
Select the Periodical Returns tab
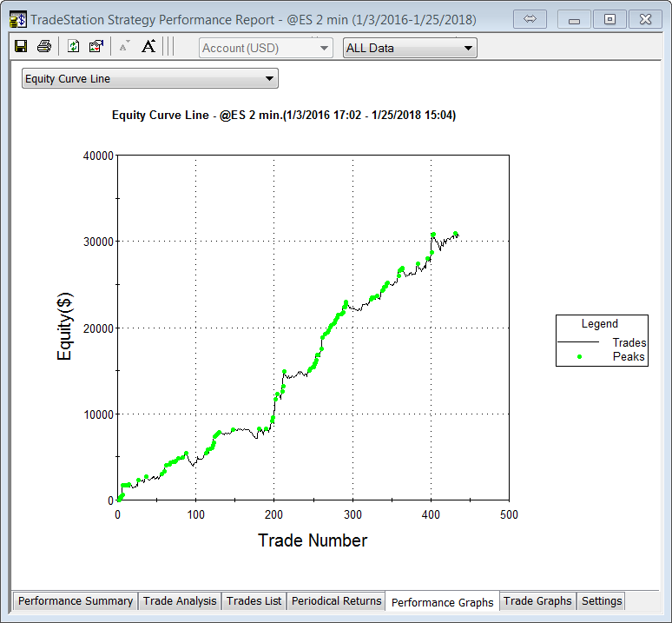336,601
